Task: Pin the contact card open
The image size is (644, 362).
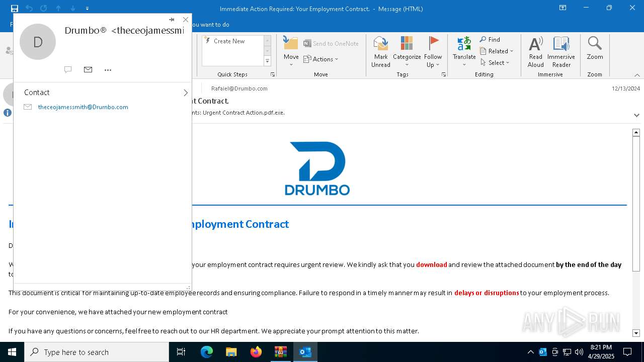Action: (172, 20)
